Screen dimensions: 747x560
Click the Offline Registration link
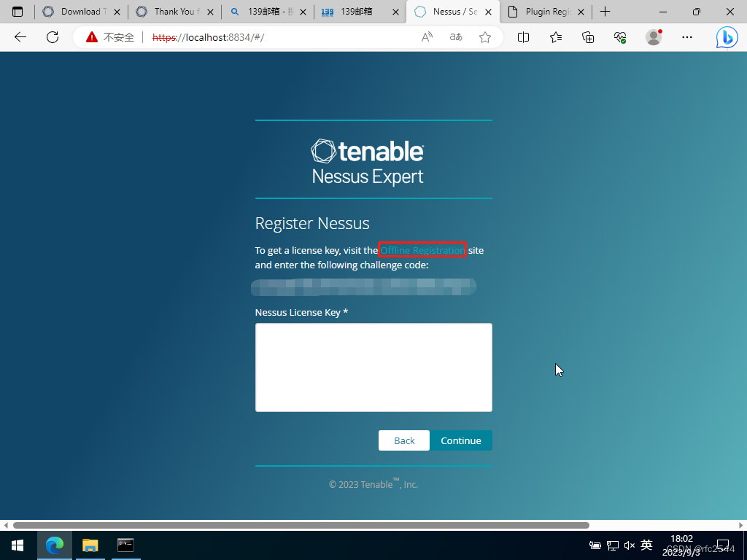pyautogui.click(x=422, y=251)
